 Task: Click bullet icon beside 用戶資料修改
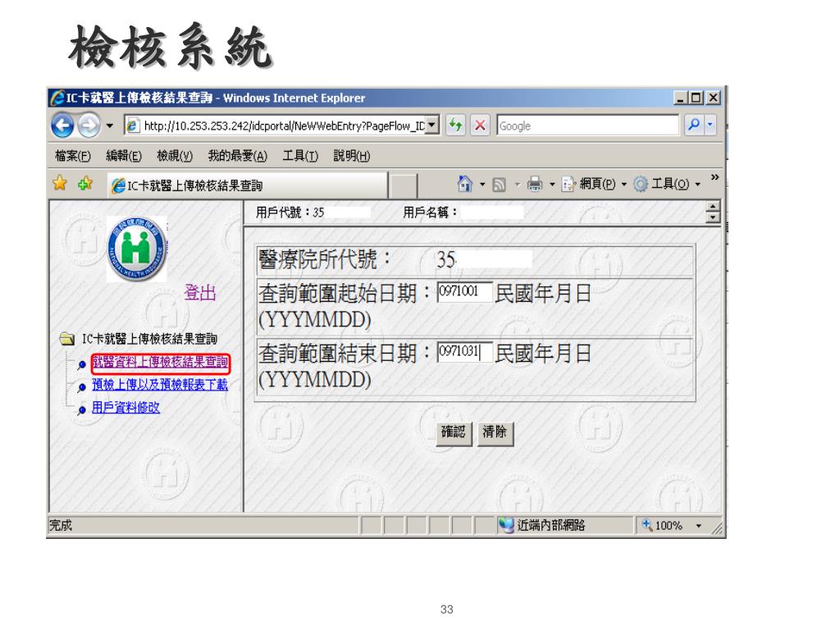pyautogui.click(x=81, y=410)
